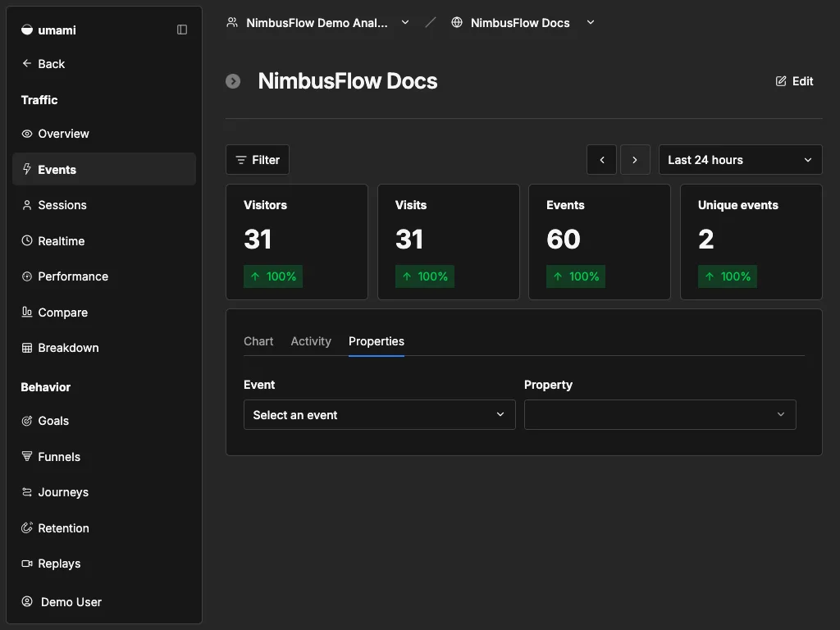Image resolution: width=840 pixels, height=630 pixels.
Task: Click the Realtime clock icon
Action: point(27,240)
